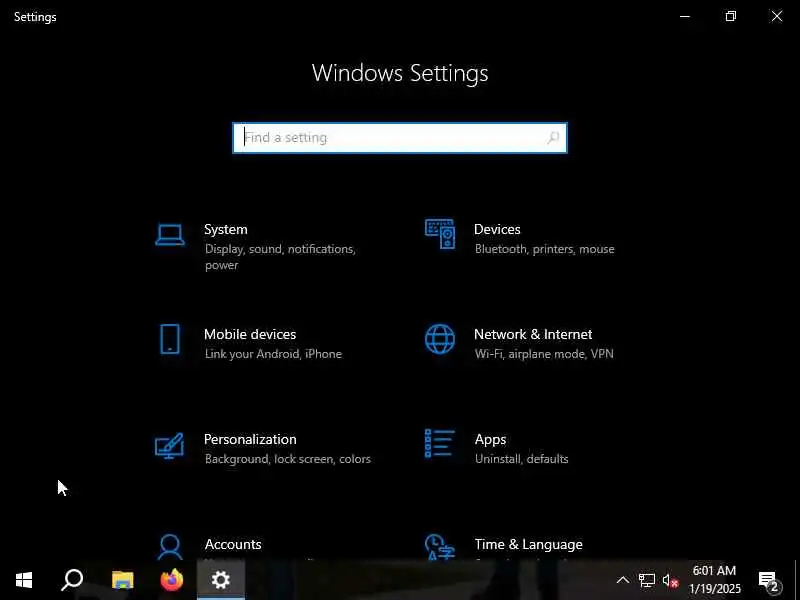800x600 pixels.
Task: Open the Network & Internet globe icon
Action: click(x=440, y=339)
